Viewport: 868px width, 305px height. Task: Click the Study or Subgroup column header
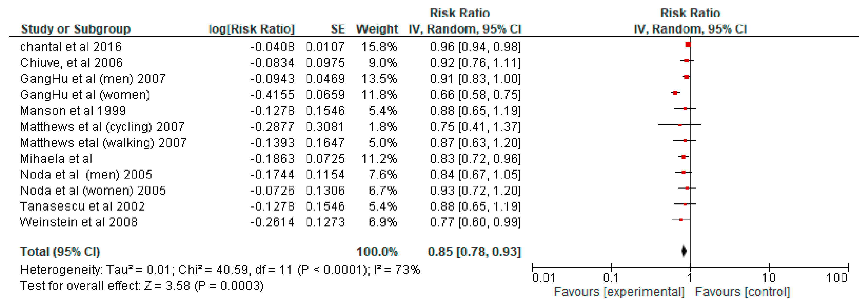coord(76,29)
